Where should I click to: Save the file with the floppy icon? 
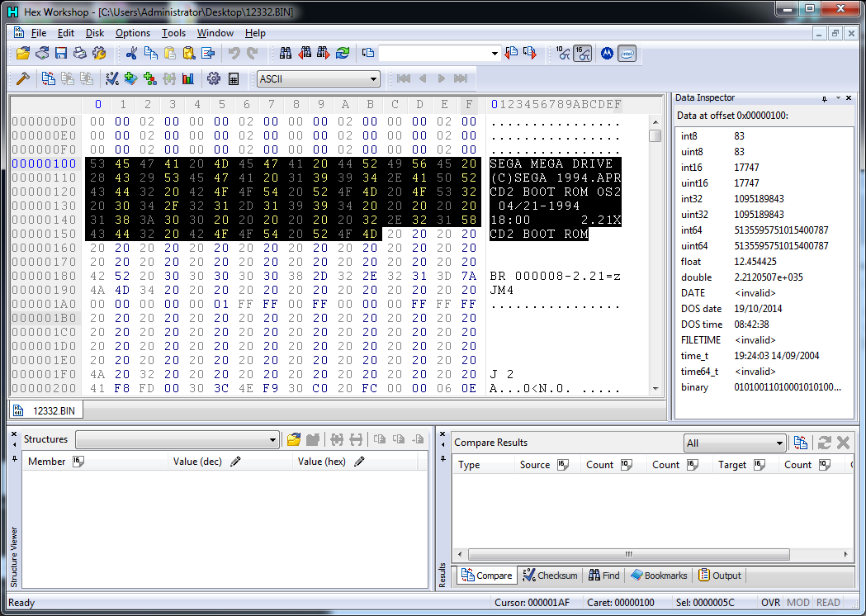tap(61, 53)
